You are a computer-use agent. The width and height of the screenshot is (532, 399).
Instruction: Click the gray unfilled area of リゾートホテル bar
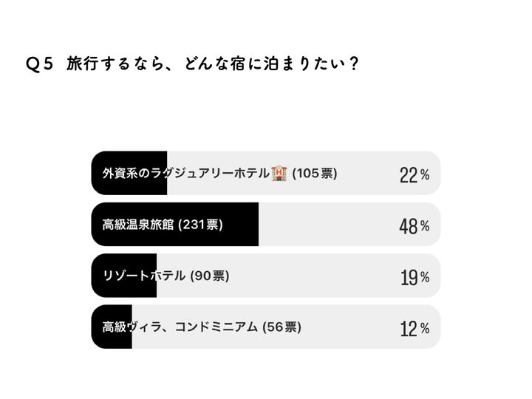coord(310,276)
